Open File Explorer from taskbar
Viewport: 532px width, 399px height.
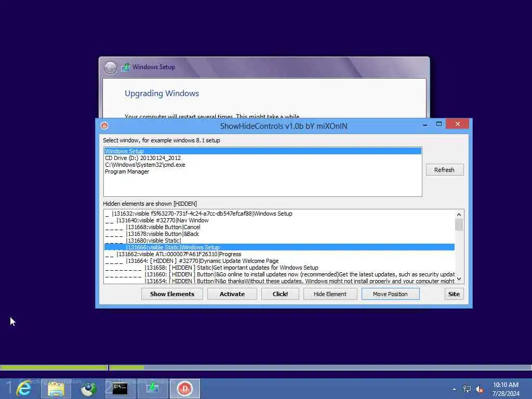[56, 389]
